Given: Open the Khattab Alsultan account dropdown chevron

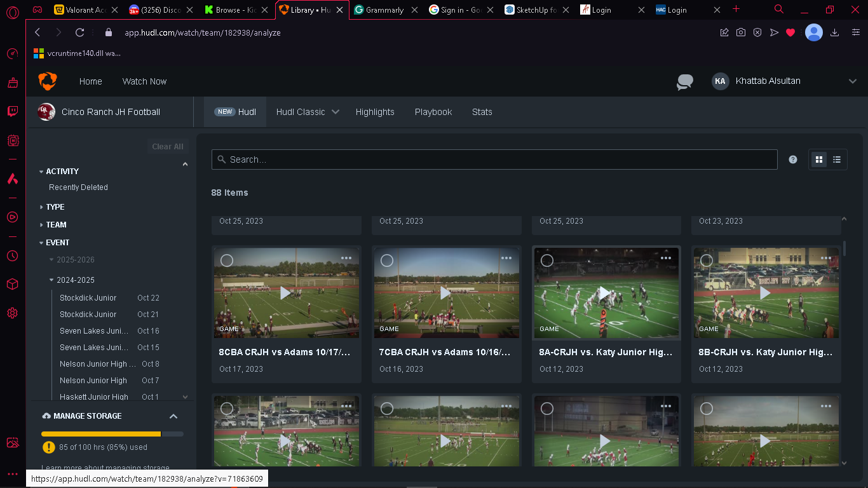Looking at the screenshot, I should pos(853,81).
